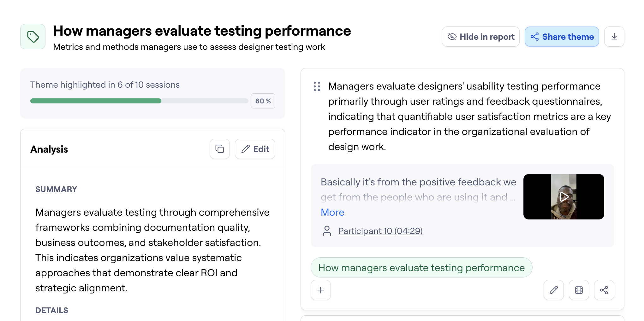
Task: Open Participant 10 (04:29) link
Action: pyautogui.click(x=380, y=231)
